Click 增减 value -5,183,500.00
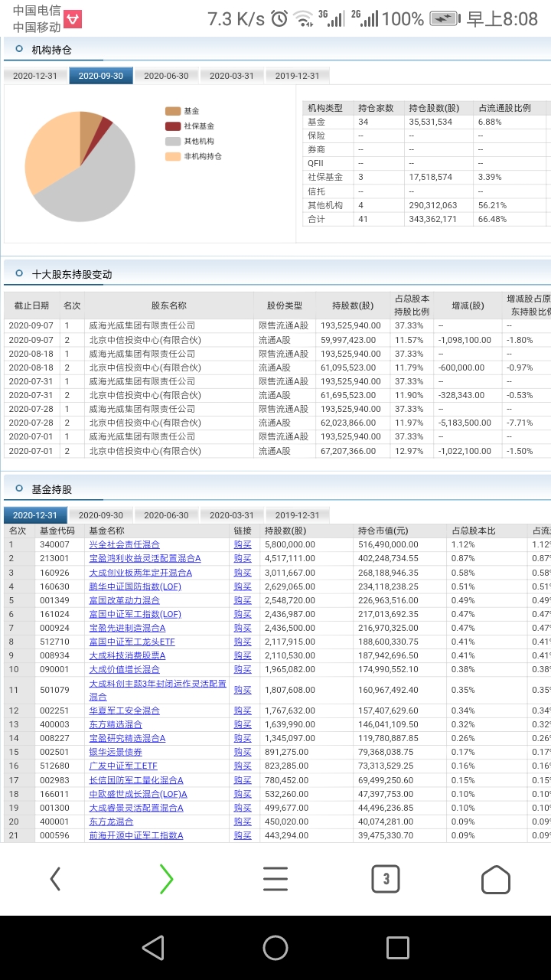Viewport: 551px width, 980px height. tap(465, 423)
